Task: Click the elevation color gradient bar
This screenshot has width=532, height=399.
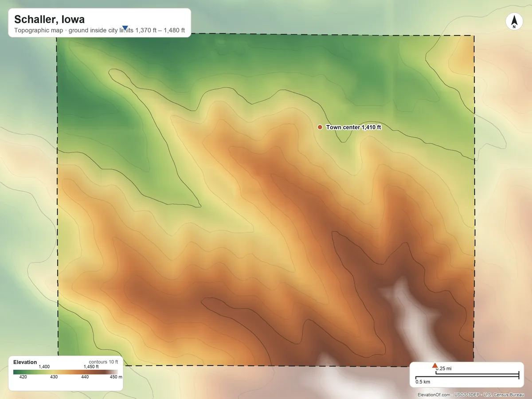Action: tap(66, 372)
